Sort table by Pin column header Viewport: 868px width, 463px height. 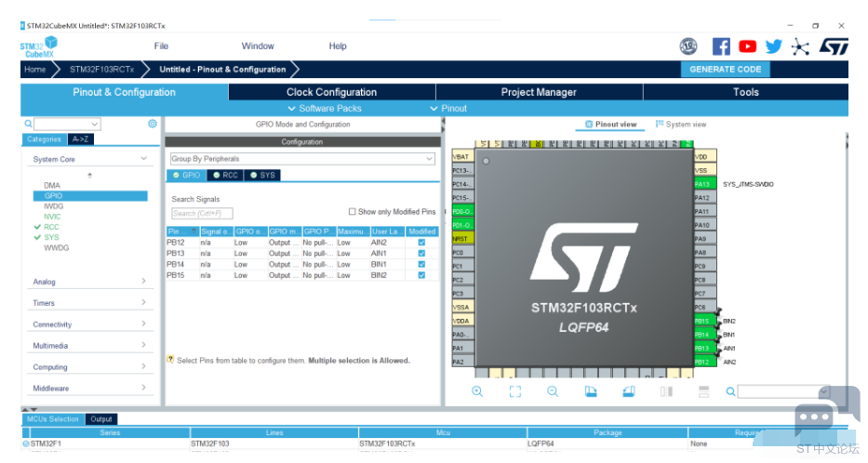182,231
